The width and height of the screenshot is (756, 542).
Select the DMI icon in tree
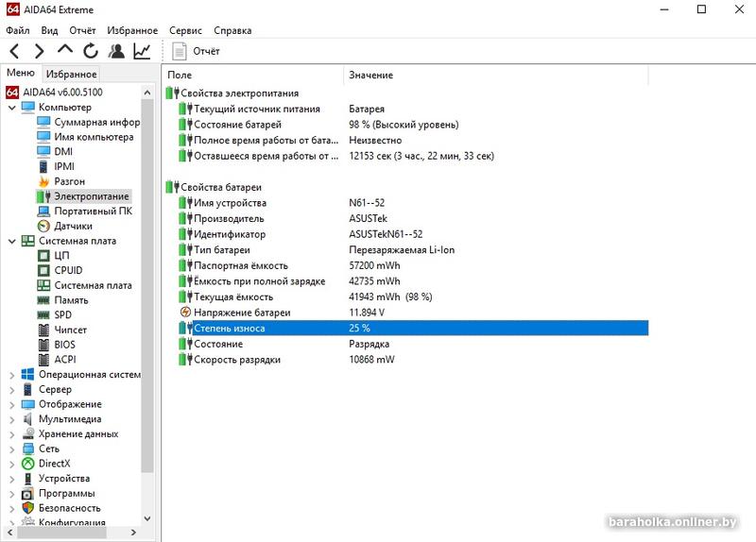point(43,152)
